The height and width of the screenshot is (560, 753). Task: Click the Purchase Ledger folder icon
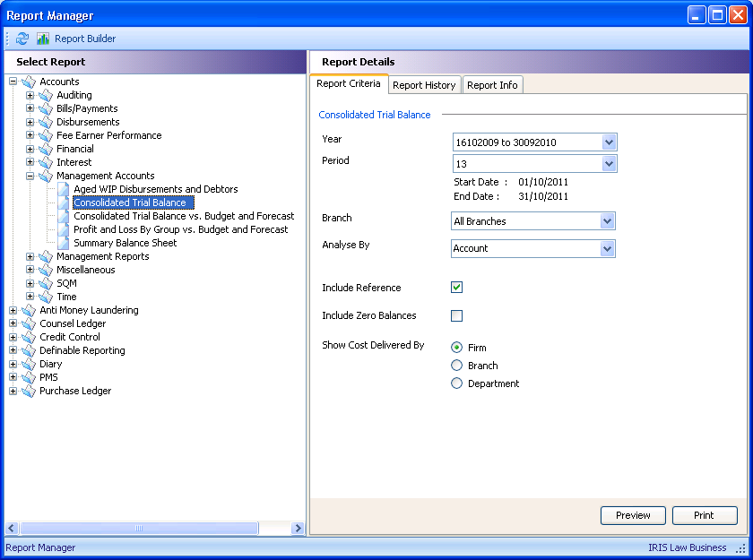29,391
